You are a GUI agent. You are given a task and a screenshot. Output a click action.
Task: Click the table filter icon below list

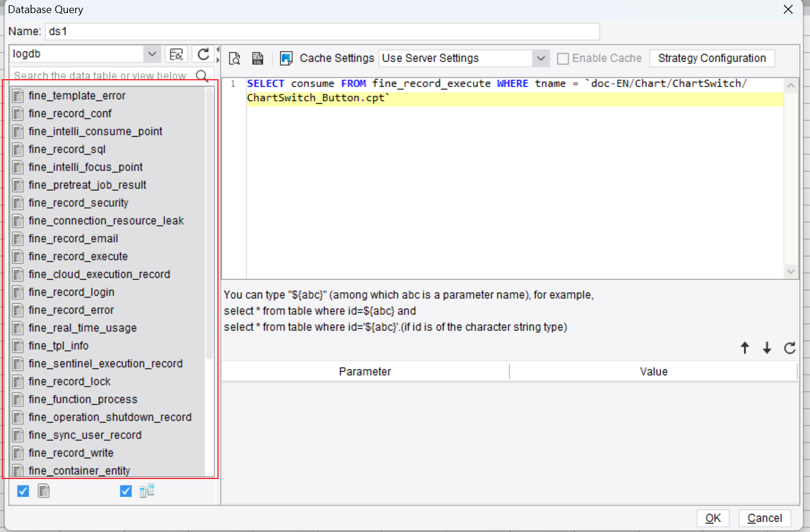point(43,491)
